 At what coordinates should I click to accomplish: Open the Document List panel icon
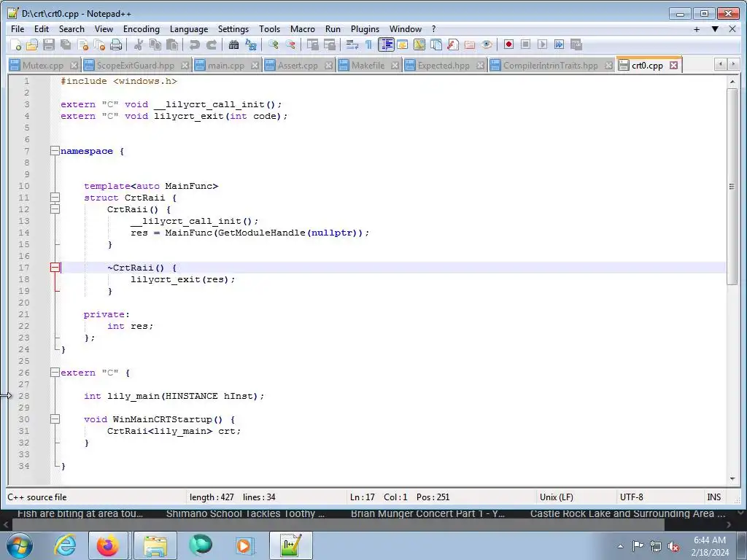(x=436, y=44)
